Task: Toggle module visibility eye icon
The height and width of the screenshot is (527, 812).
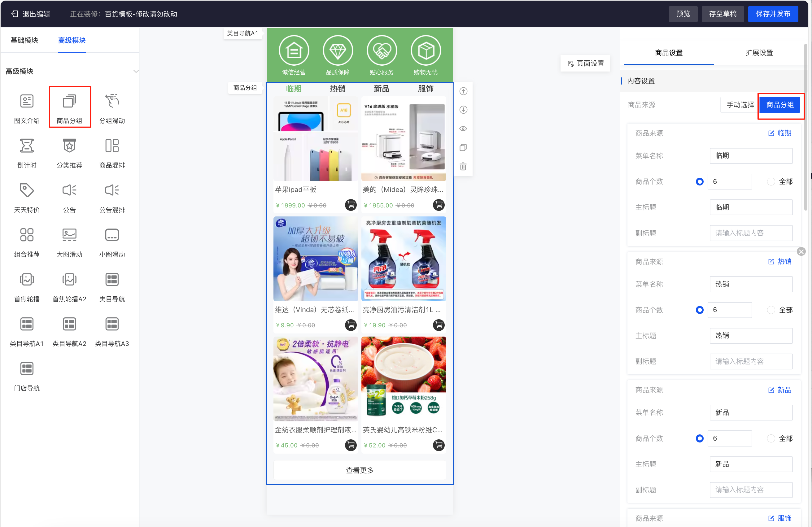Action: pos(463,128)
